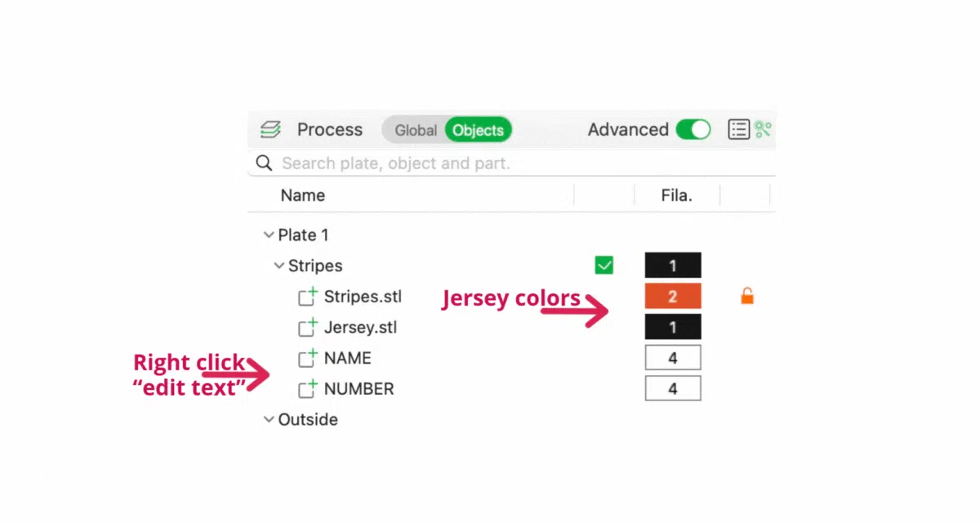
Task: Click the part icon next to Jersey.stl
Action: [x=308, y=327]
